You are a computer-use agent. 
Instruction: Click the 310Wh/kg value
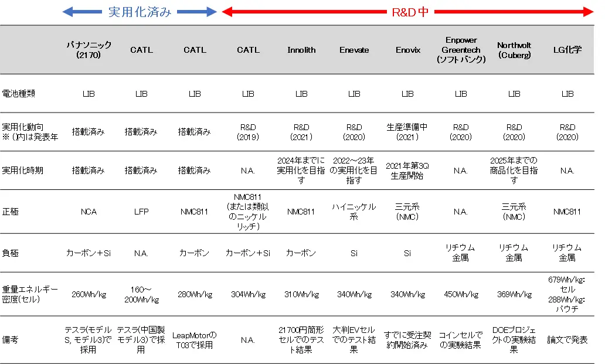301,294
